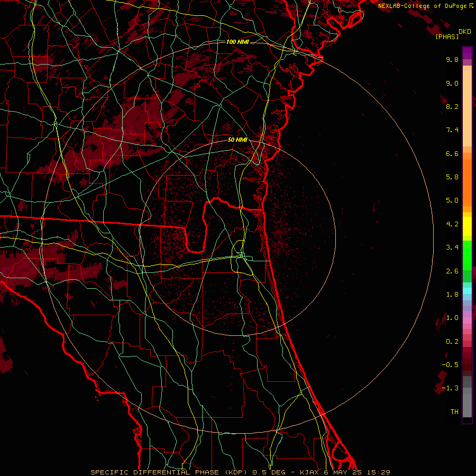
Task: Select the 1.0 value on the color scale
Action: tap(452, 318)
